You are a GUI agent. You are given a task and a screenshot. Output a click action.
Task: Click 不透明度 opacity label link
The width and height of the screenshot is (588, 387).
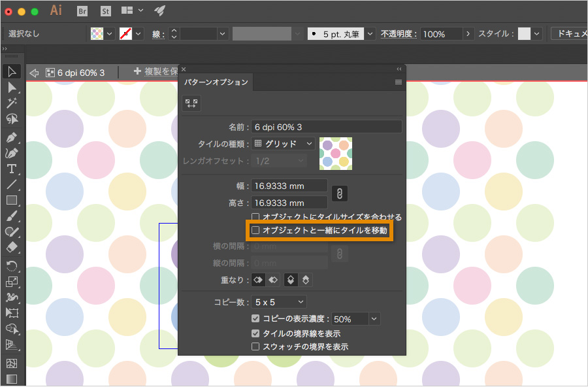tap(399, 34)
